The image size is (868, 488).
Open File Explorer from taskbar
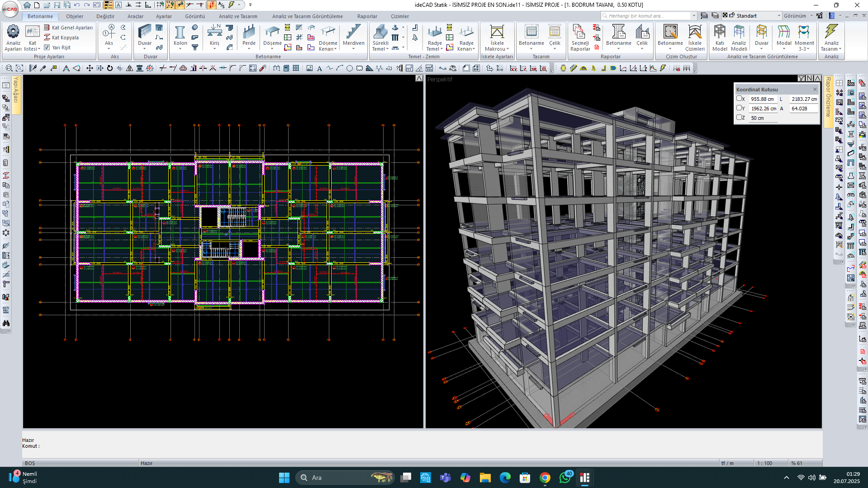pos(485,478)
